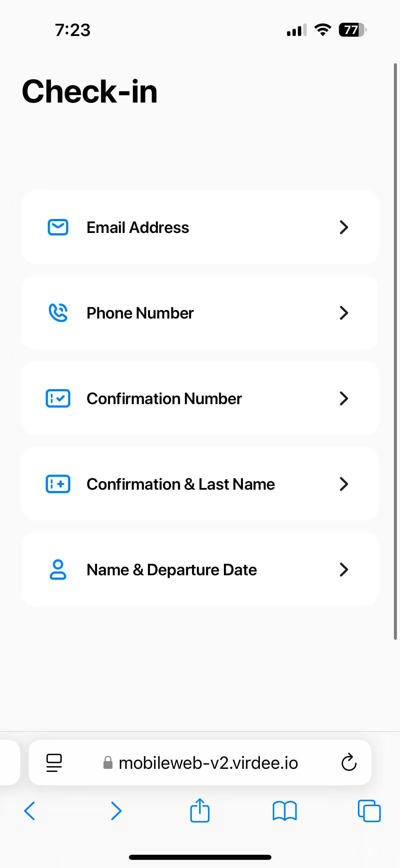The height and width of the screenshot is (868, 400).
Task: Open the Safari share sheet
Action: point(200,810)
